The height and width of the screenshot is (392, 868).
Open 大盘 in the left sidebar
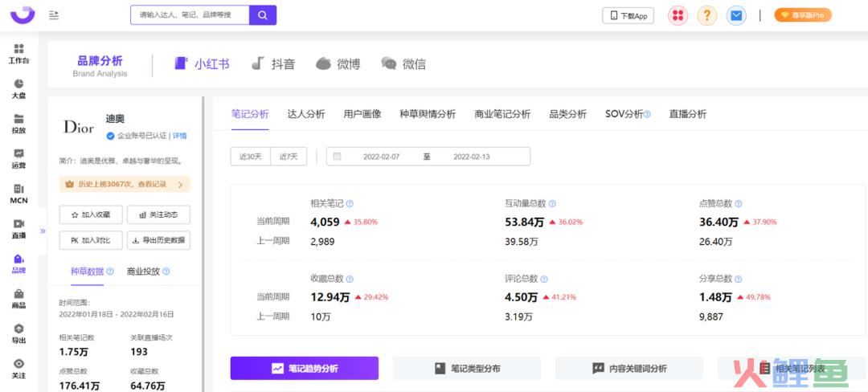pyautogui.click(x=18, y=89)
